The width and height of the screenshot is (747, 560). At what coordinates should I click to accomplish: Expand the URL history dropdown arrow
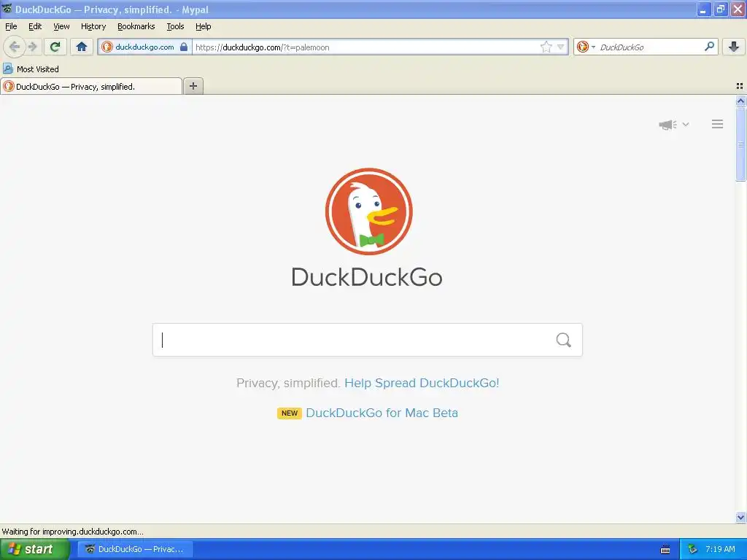561,47
